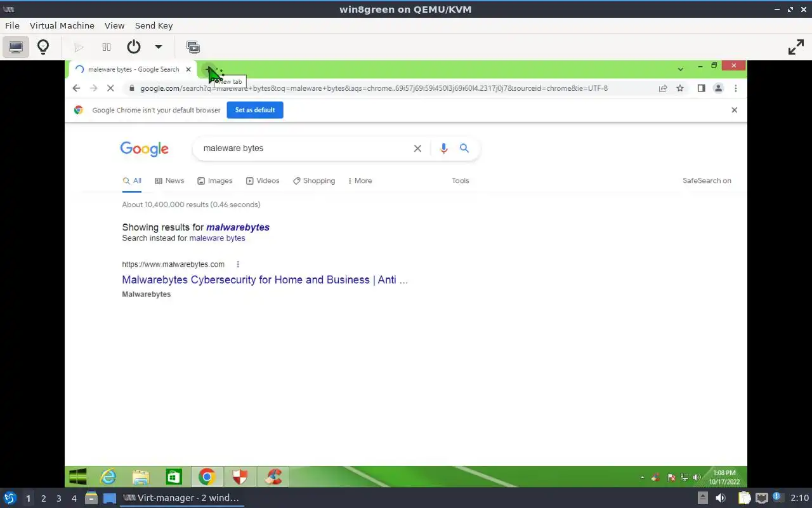The width and height of the screenshot is (812, 508).
Task: Open host panel volume control
Action: coord(721,498)
